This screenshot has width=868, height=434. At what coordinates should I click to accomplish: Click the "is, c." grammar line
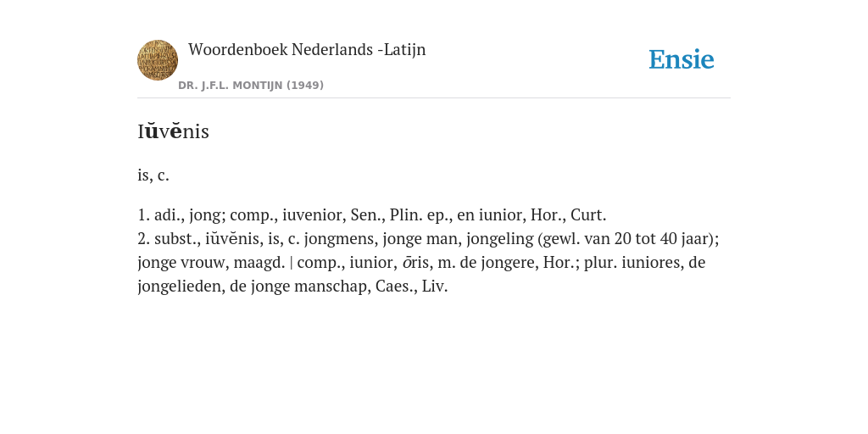point(153,175)
